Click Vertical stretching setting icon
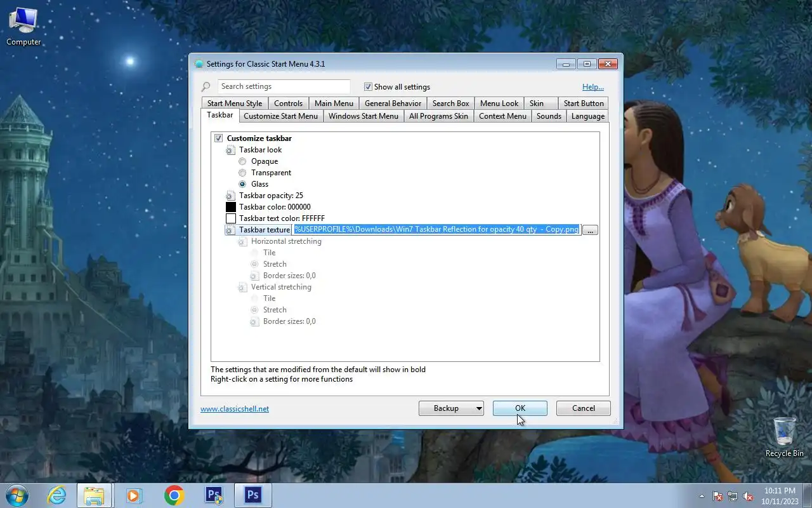 [x=242, y=288]
